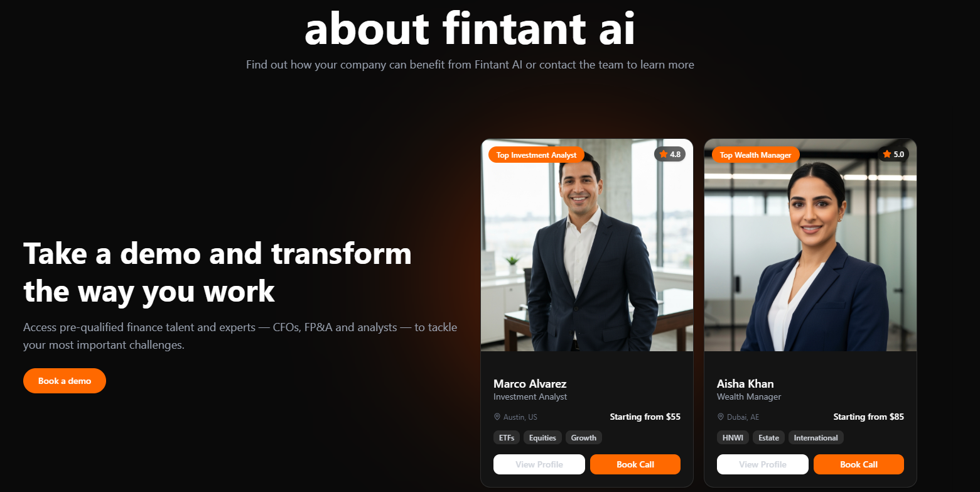Click the Equities tag
The height and width of the screenshot is (492, 980).
(542, 437)
